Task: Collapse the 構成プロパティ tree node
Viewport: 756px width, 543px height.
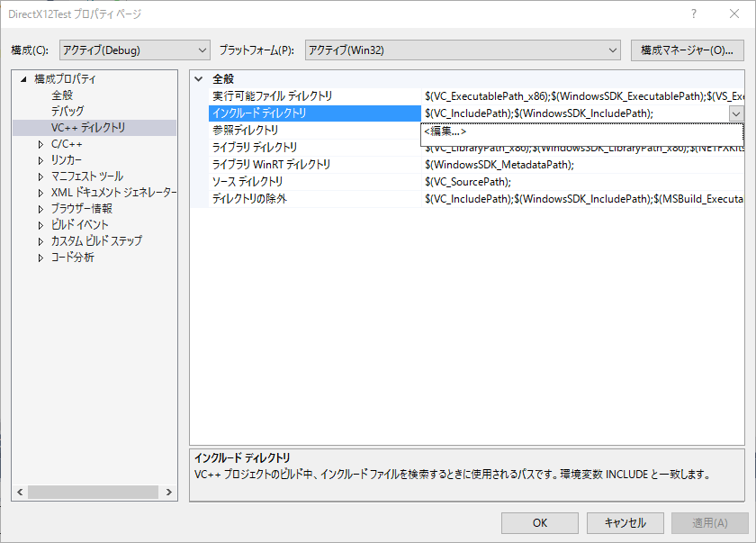Action: point(24,79)
